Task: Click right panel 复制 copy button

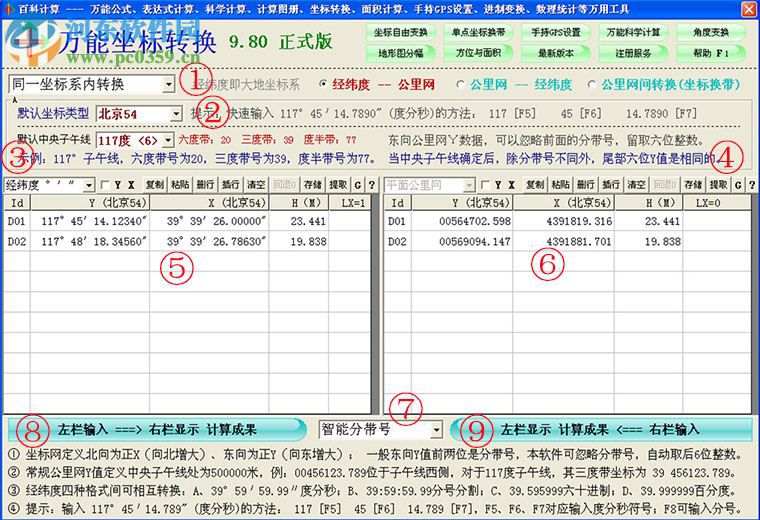Action: pos(536,185)
